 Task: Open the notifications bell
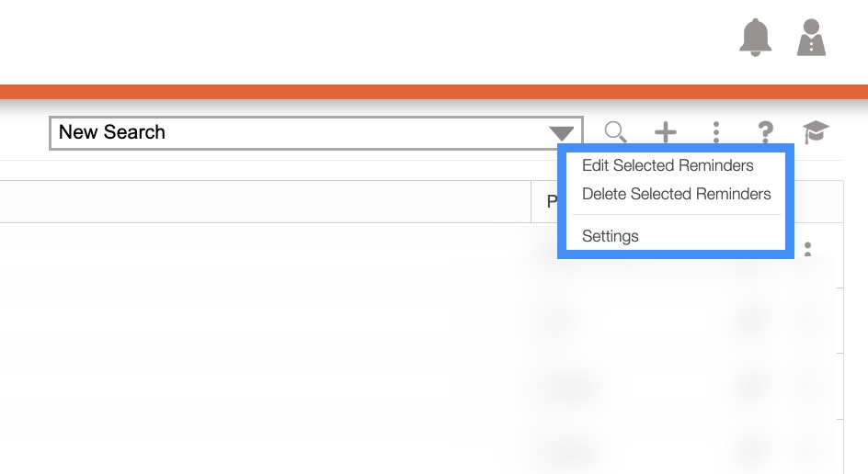(756, 38)
